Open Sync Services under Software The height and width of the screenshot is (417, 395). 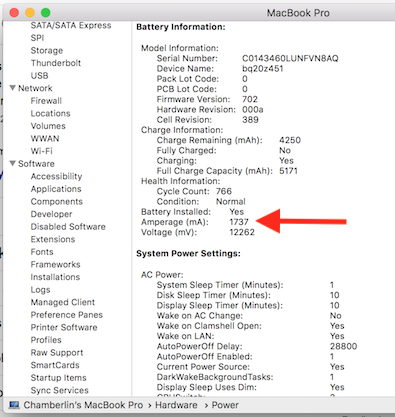pos(60,390)
